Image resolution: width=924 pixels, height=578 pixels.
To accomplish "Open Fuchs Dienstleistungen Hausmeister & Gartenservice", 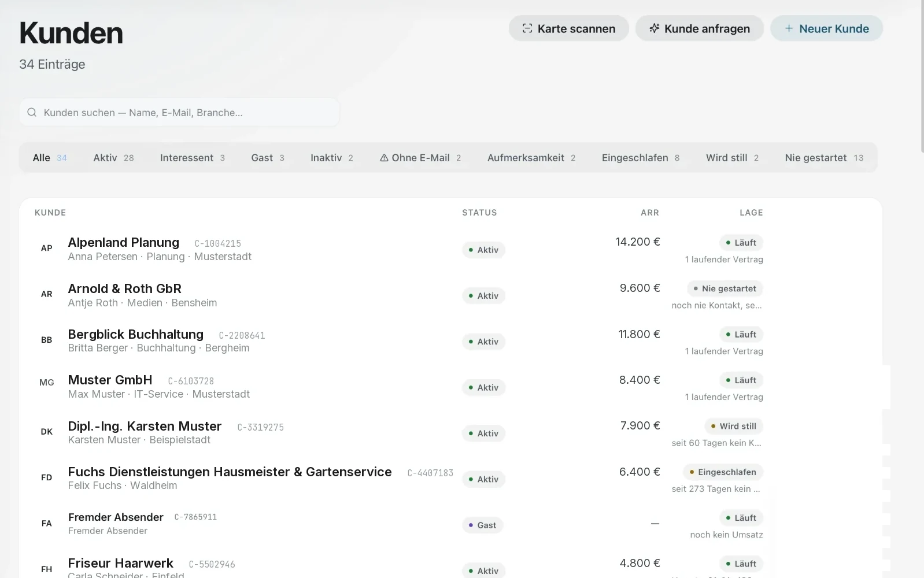I will pos(230,472).
